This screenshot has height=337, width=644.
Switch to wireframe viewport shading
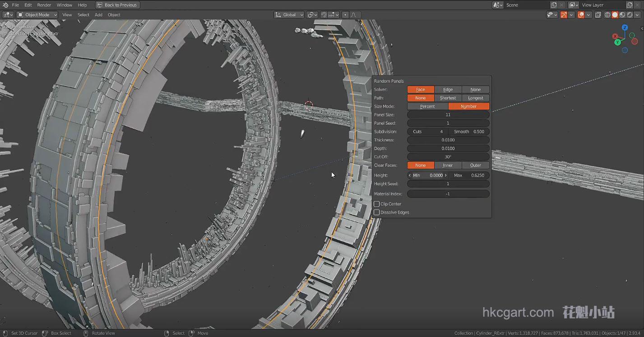click(x=607, y=15)
